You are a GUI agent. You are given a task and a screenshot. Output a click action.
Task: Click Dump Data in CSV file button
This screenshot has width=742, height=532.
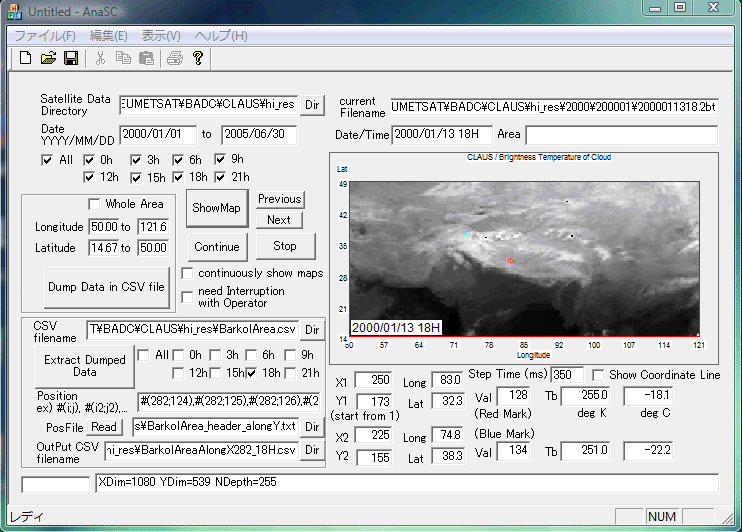pyautogui.click(x=106, y=286)
